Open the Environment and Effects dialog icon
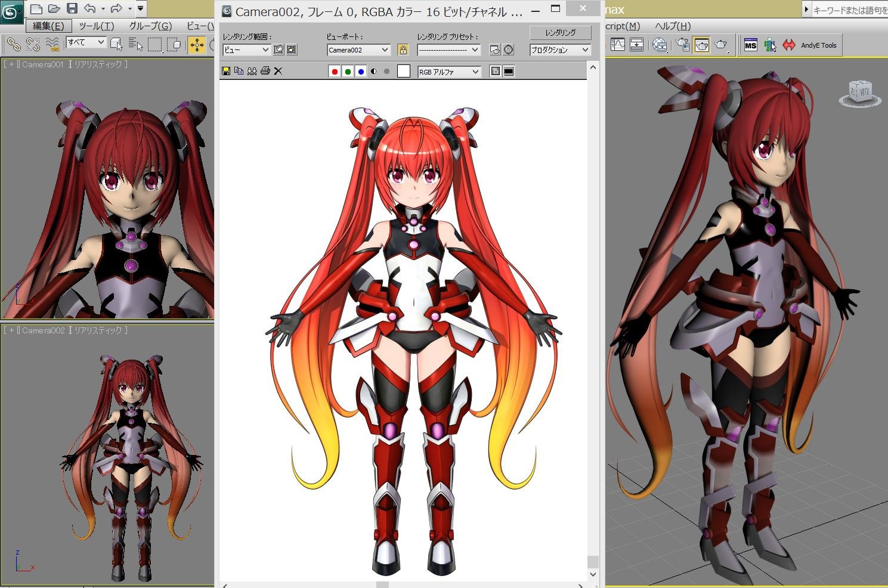The width and height of the screenshot is (888, 588). (x=508, y=50)
